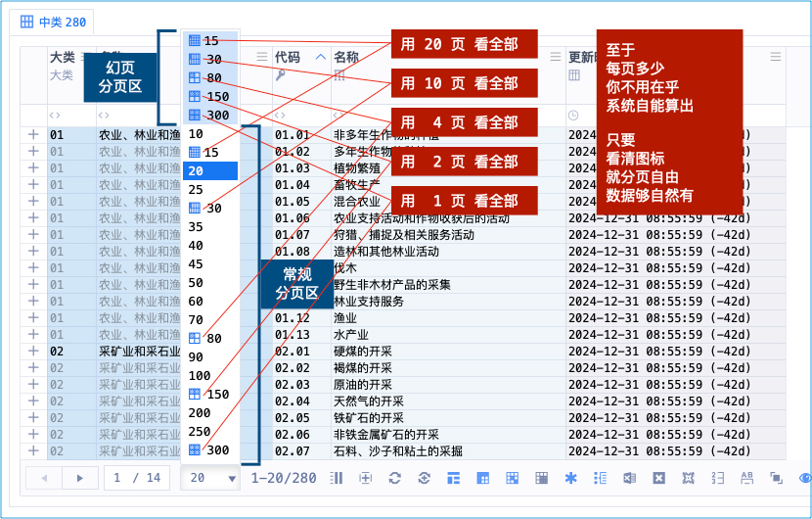Click the page number field showing 1 / 14

tap(137, 478)
